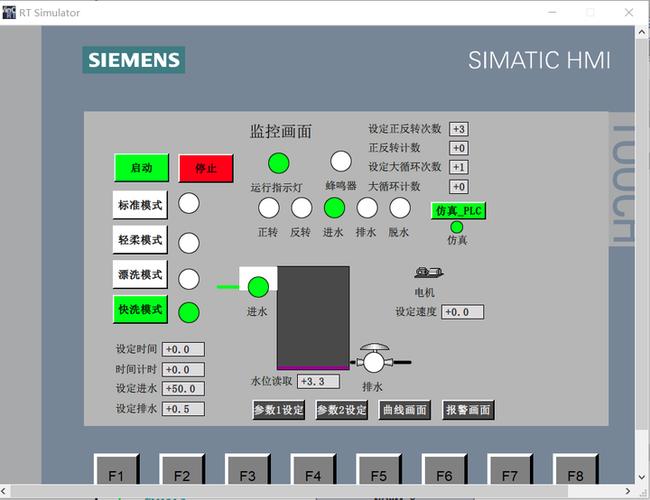Click the horizontal scrollbar left arrow
650x500 pixels.
pyautogui.click(x=4, y=491)
